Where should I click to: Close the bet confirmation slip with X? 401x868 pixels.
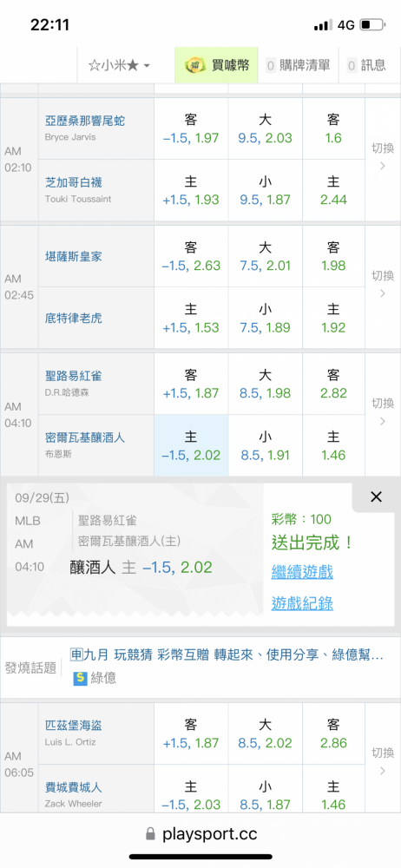coord(376,496)
